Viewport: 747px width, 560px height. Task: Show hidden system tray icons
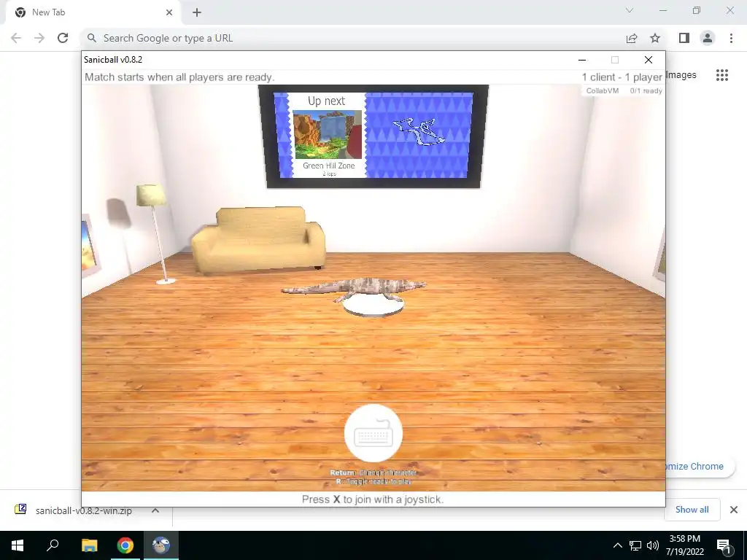[x=617, y=545]
